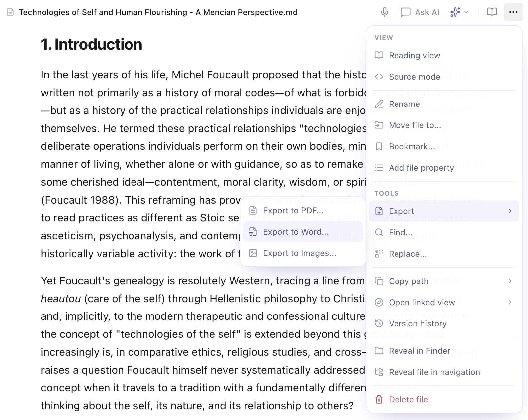Select Reveal file in navigation
This screenshot has width=528, height=420.
coord(444,372)
